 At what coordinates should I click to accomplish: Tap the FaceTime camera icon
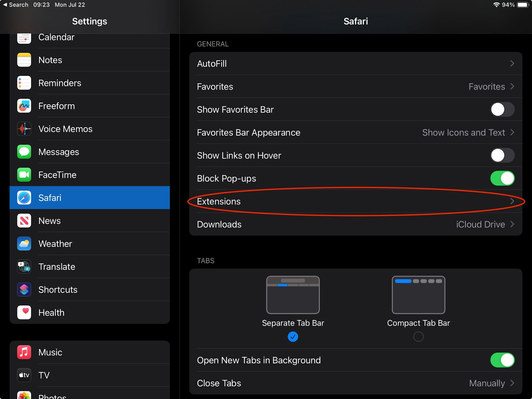(x=24, y=175)
